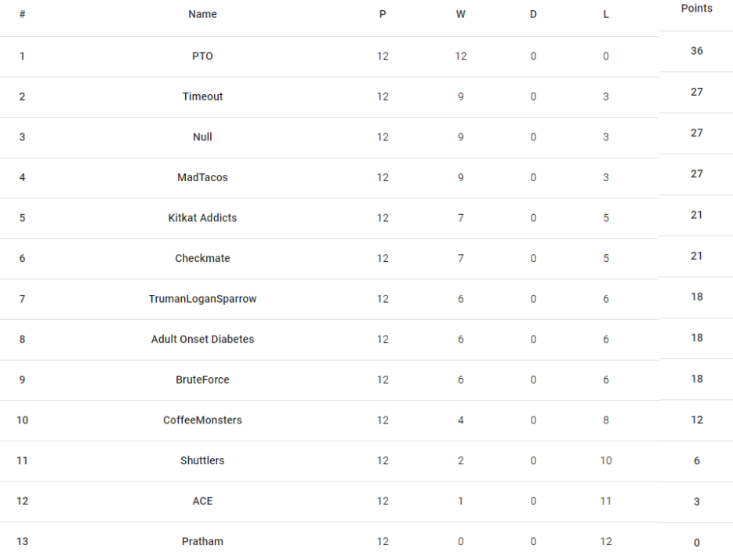The height and width of the screenshot is (560, 733).
Task: Sort by the Points column header
Action: pyautogui.click(x=696, y=9)
